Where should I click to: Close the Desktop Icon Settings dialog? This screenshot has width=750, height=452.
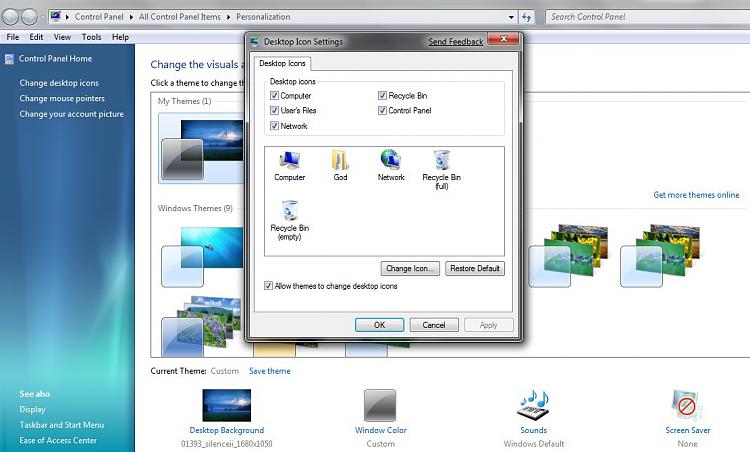tap(503, 39)
